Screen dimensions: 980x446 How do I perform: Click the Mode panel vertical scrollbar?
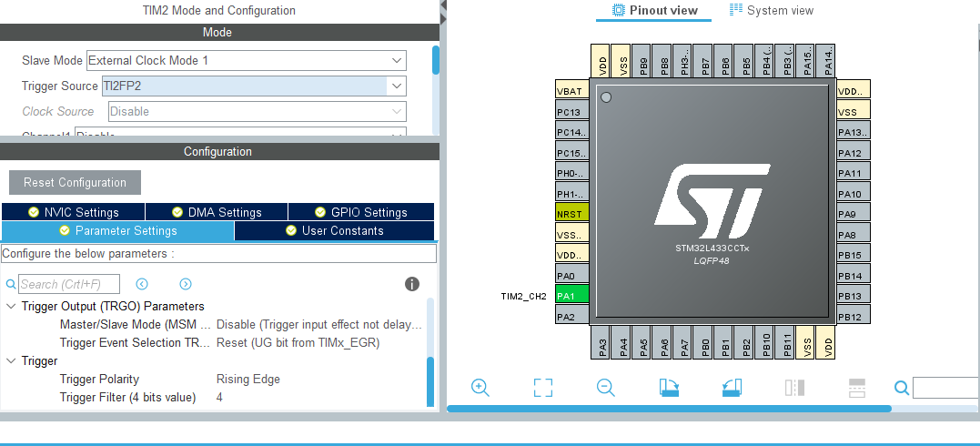pyautogui.click(x=436, y=60)
